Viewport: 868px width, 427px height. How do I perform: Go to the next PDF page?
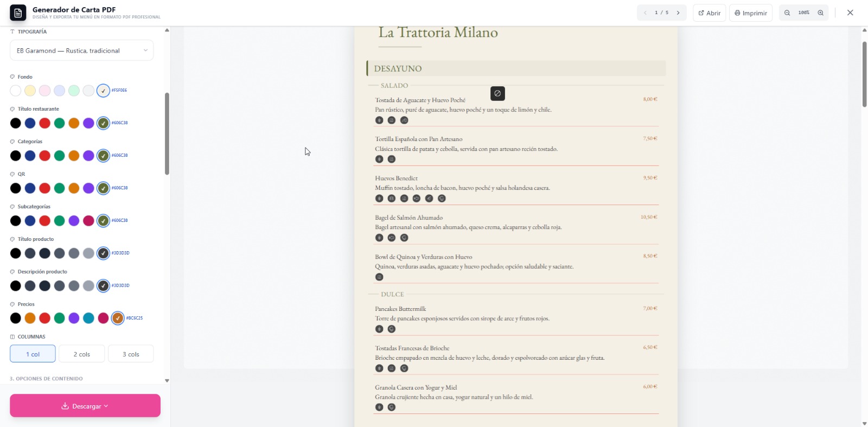click(x=678, y=13)
